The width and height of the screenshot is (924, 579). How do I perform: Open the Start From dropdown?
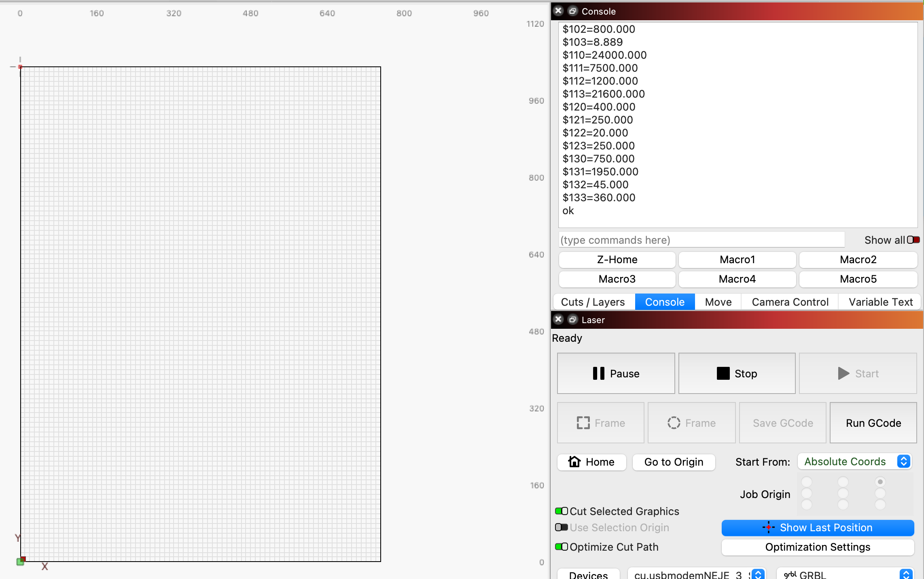[x=854, y=462]
